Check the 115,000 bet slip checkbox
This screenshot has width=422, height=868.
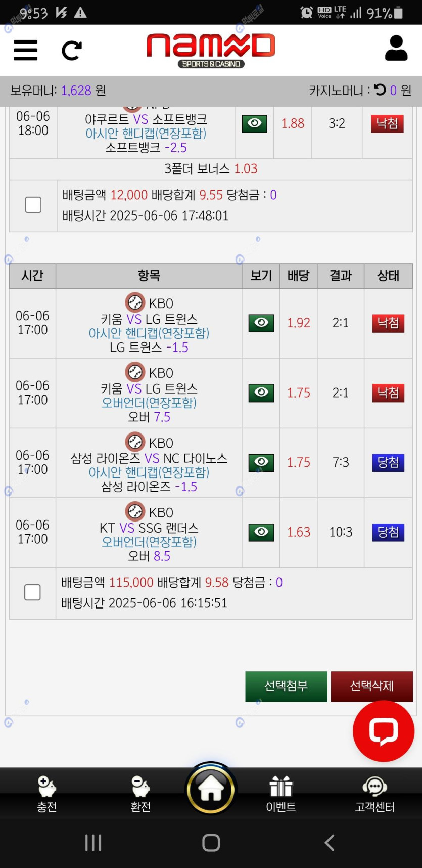coord(32,592)
